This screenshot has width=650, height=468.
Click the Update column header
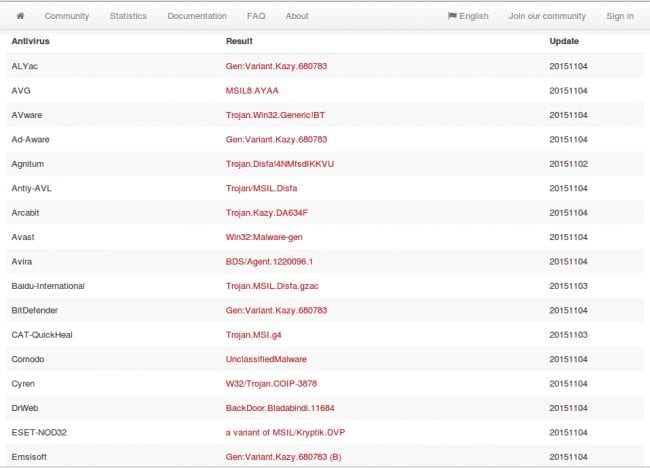pos(564,41)
